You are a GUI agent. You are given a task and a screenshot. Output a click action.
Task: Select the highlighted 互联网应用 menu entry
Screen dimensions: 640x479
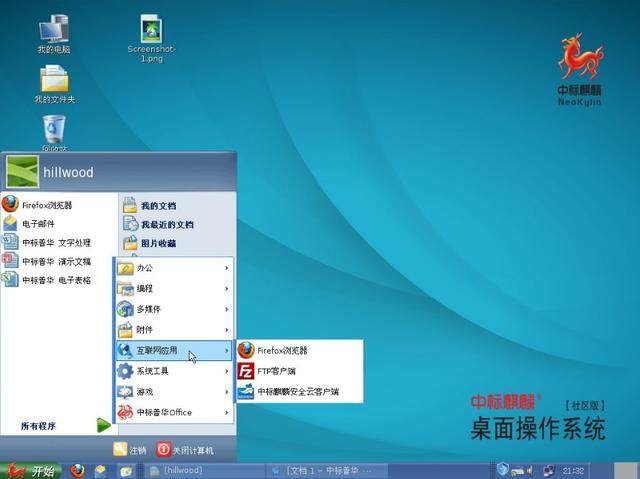coord(174,350)
